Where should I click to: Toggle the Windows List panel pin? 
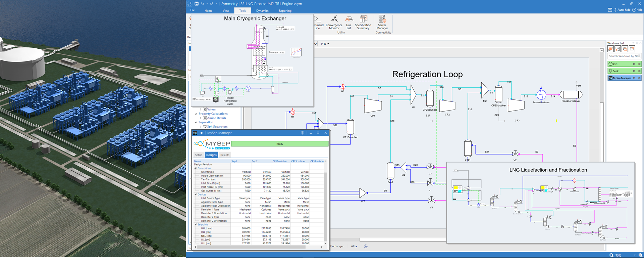[637, 43]
